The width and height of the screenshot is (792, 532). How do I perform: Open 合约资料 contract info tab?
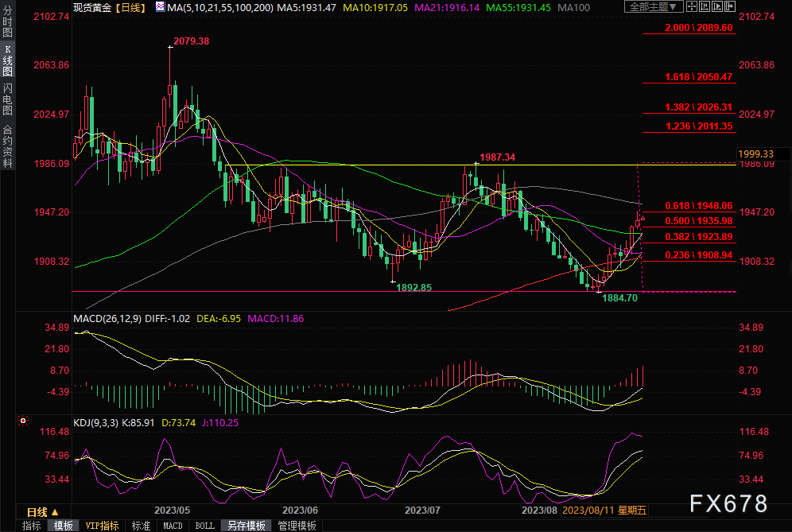click(x=7, y=146)
